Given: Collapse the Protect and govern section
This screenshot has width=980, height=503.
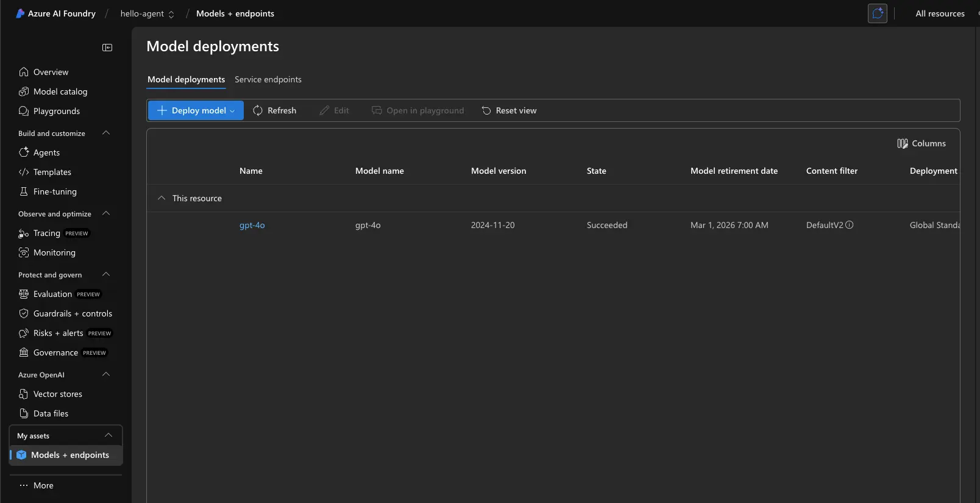Looking at the screenshot, I should coord(106,274).
